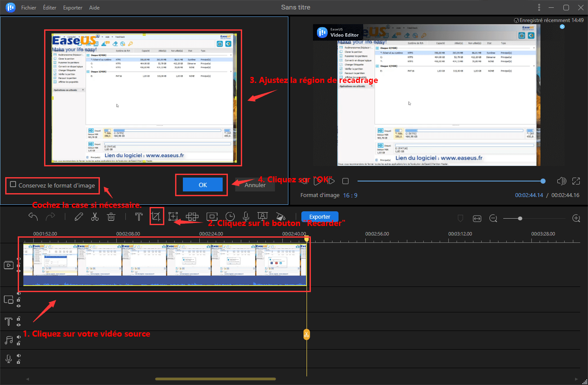Viewport: 588px width, 385px height.
Task: Open the three-dot options menu in the title bar
Action: (x=539, y=7)
